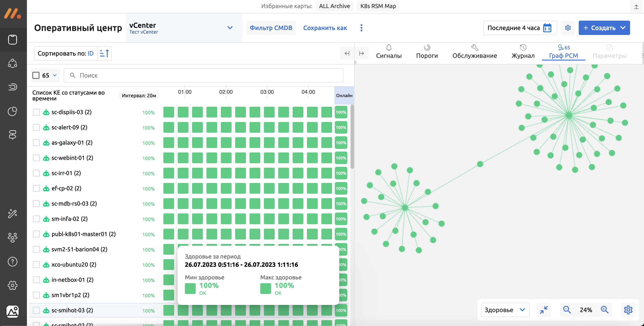Click the graph zoom-in magnifier
The height and width of the screenshot is (326, 644).
pyautogui.click(x=605, y=310)
